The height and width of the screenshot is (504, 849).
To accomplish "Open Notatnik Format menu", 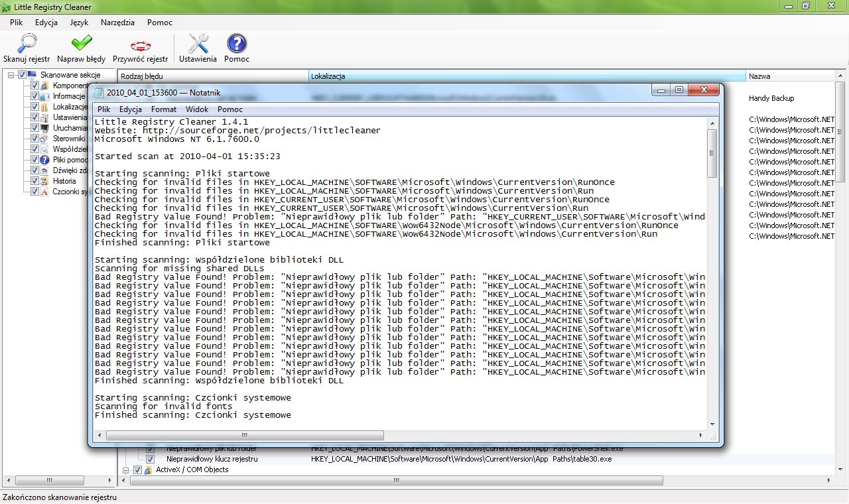I will click(164, 109).
